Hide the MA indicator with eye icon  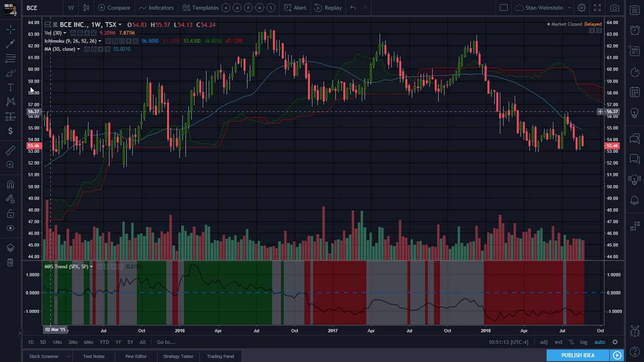(x=88, y=49)
